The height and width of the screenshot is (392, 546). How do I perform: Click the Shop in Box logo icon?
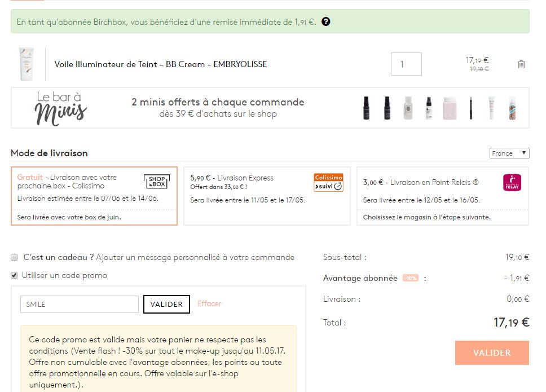point(157,182)
